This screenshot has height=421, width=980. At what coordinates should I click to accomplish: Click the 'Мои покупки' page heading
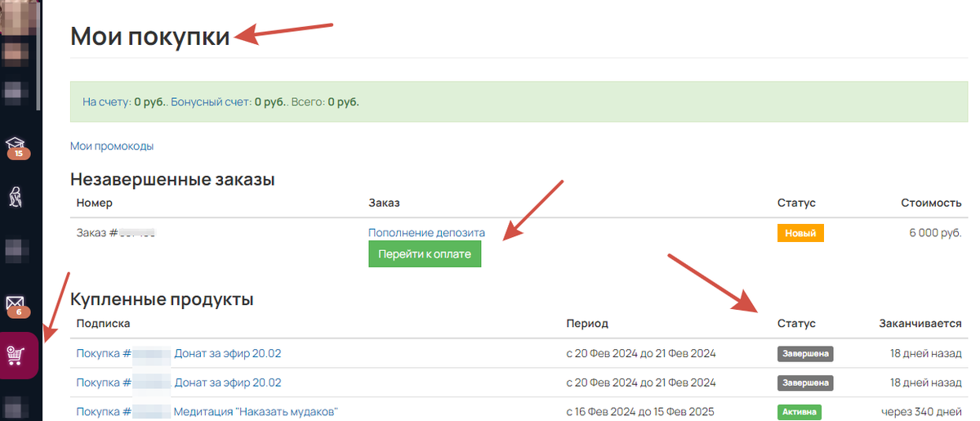[x=150, y=37]
